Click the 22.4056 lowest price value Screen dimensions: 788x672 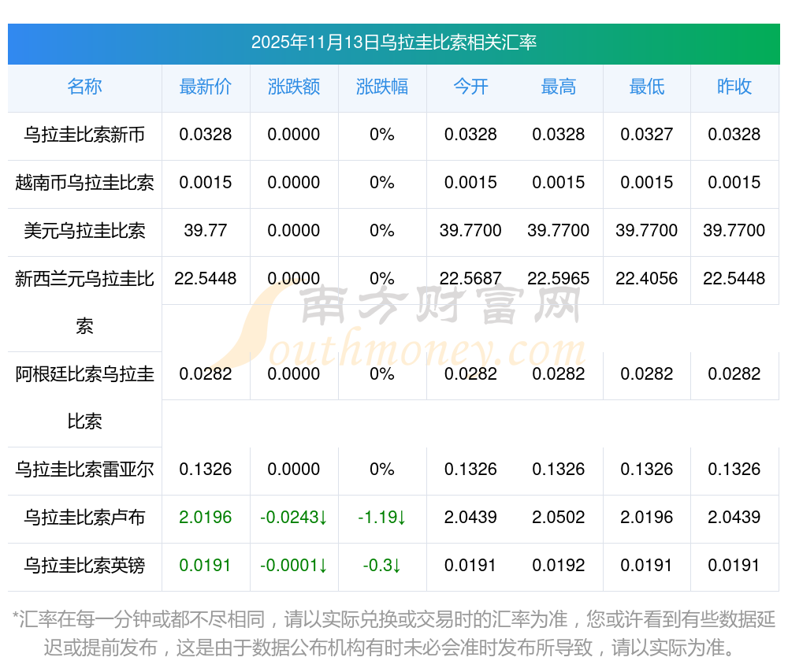[647, 279]
